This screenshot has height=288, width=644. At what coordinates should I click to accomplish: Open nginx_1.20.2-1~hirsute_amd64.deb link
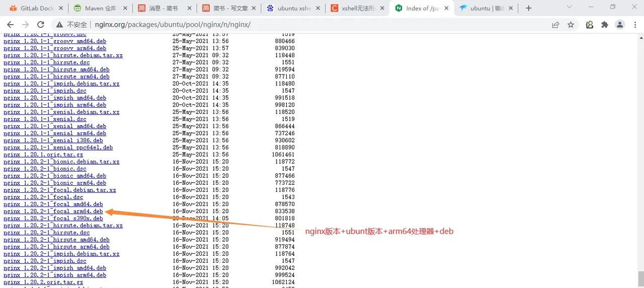pos(56,240)
